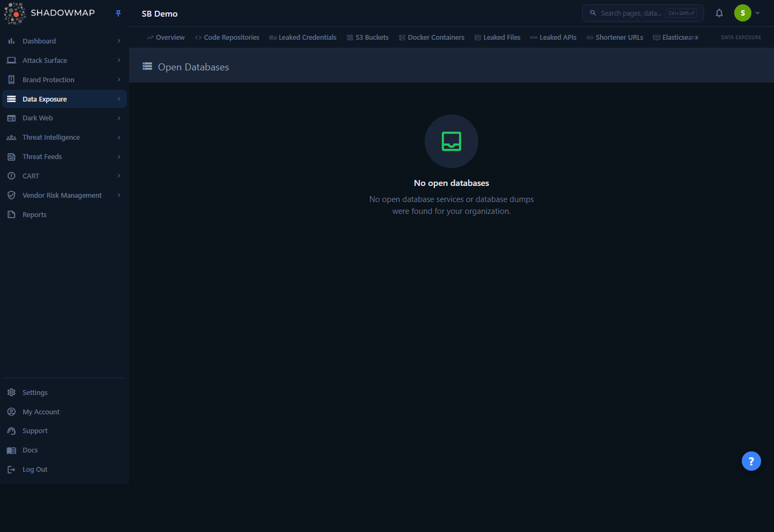This screenshot has width=774, height=532.
Task: Click the Support headset icon
Action: 11,431
